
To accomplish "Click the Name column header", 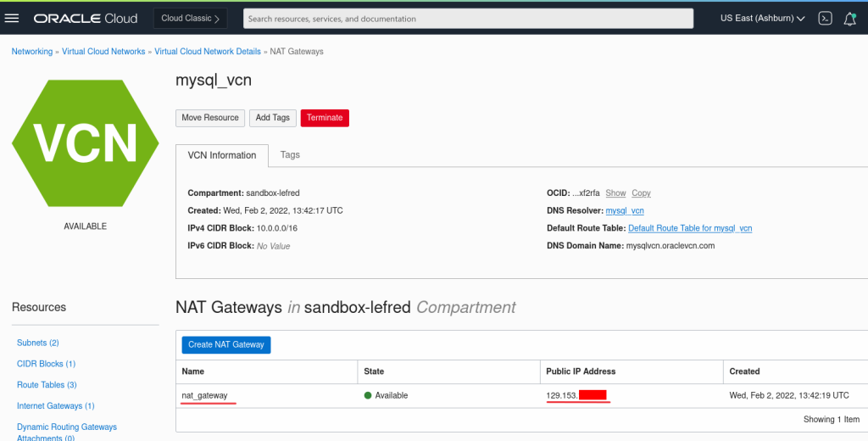I will (x=192, y=371).
